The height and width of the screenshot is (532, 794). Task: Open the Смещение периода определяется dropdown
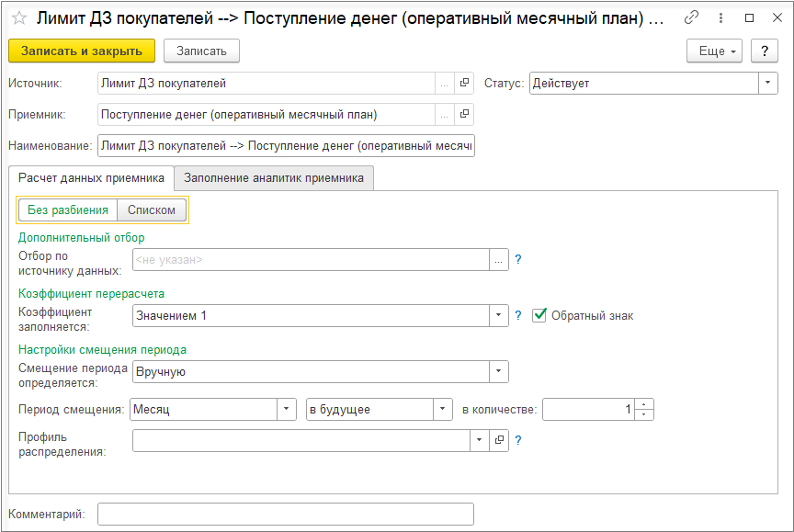[499, 372]
